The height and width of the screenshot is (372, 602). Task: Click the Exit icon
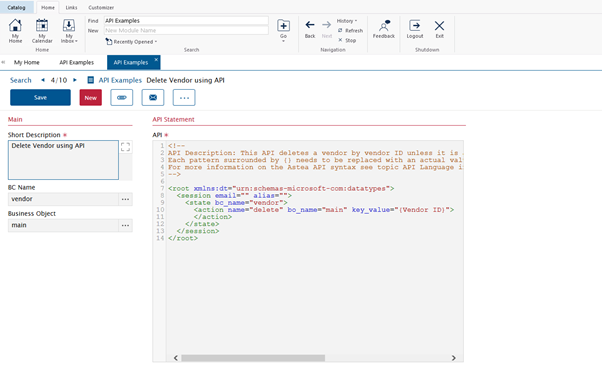439,29
